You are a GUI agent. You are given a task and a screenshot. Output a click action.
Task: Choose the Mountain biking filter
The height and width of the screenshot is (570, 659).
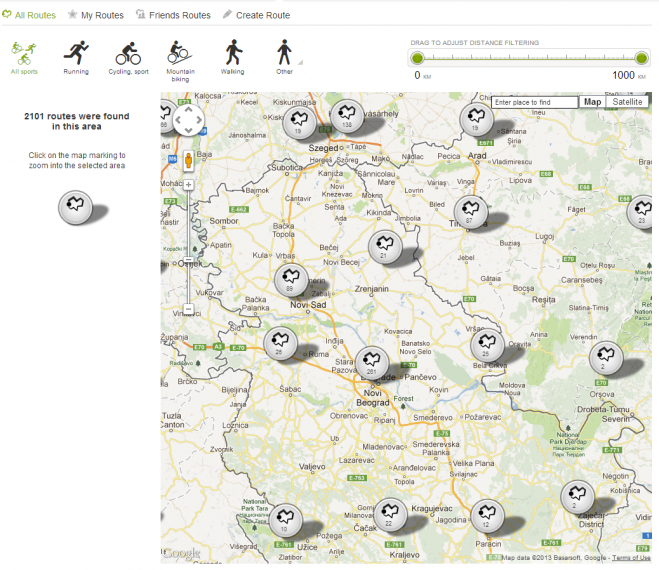(x=180, y=61)
